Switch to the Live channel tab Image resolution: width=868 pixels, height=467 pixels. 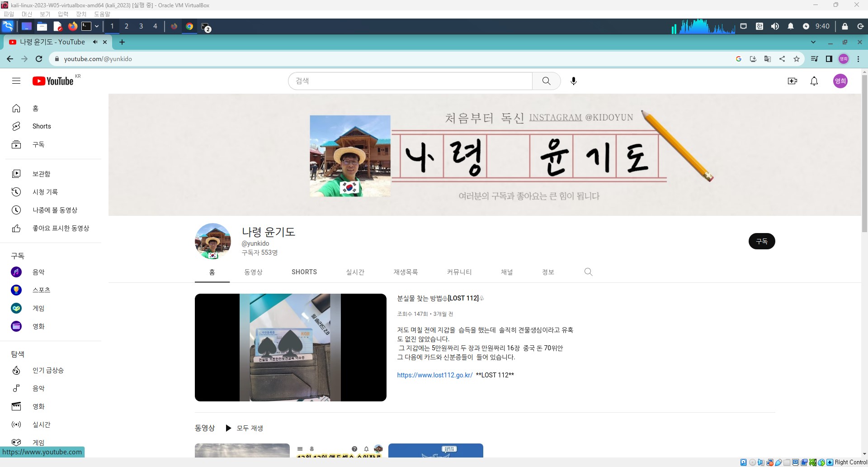click(x=355, y=272)
